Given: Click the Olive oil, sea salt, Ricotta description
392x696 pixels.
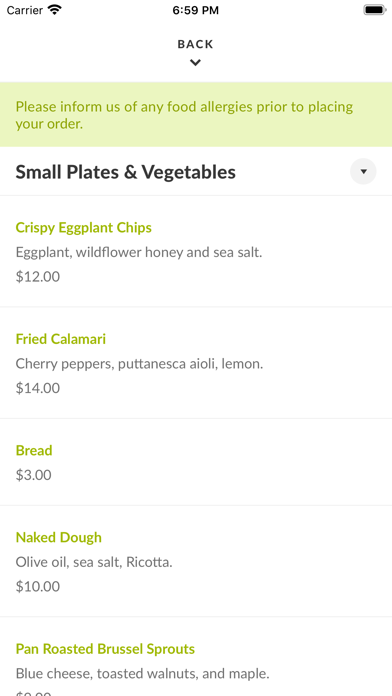Looking at the screenshot, I should 94,562.
